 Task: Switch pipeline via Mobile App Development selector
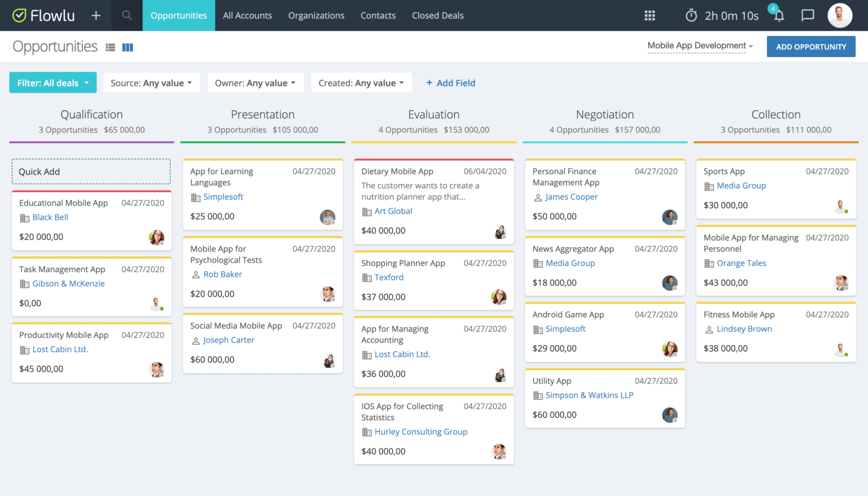pos(697,46)
